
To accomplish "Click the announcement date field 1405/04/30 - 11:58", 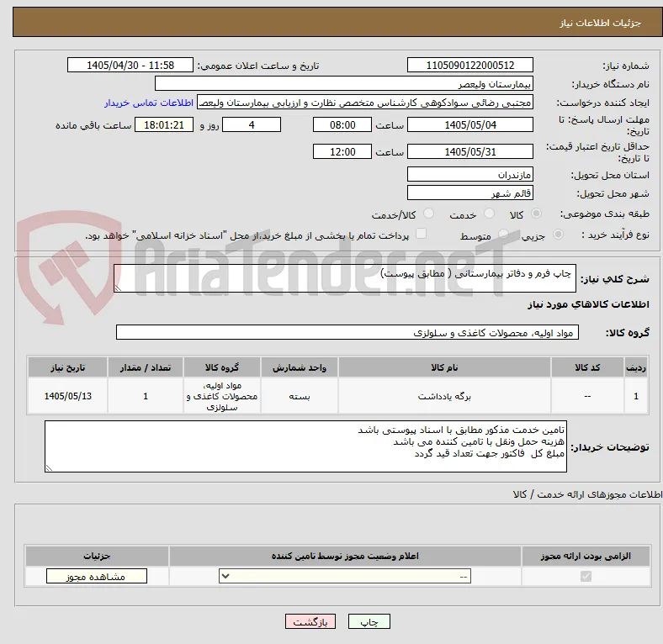I will (130, 65).
